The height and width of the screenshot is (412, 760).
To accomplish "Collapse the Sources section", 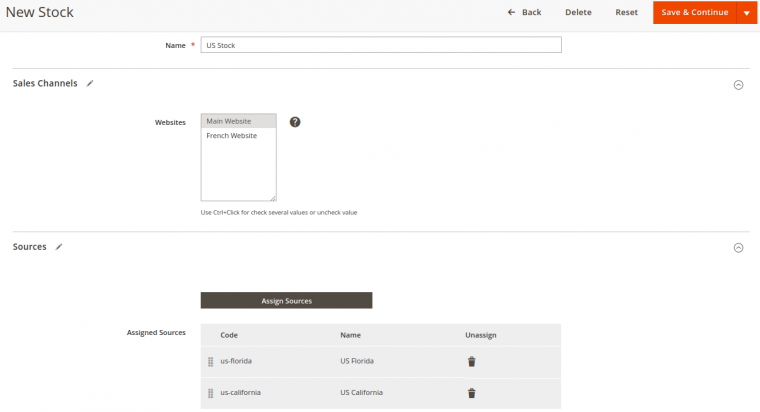I will click(739, 247).
